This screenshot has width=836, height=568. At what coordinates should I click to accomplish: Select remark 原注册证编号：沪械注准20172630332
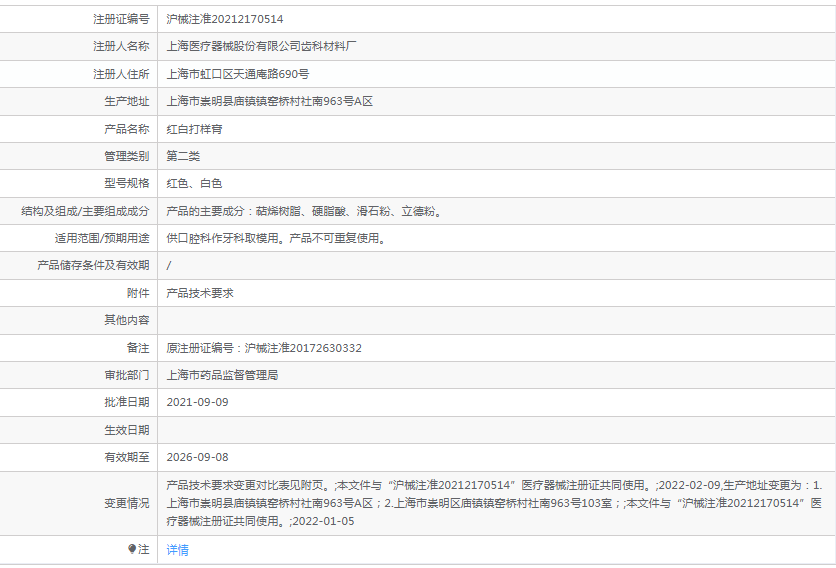(264, 348)
